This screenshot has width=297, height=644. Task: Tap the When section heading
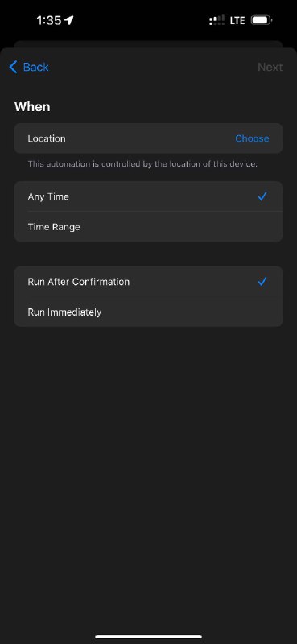pyautogui.click(x=32, y=107)
